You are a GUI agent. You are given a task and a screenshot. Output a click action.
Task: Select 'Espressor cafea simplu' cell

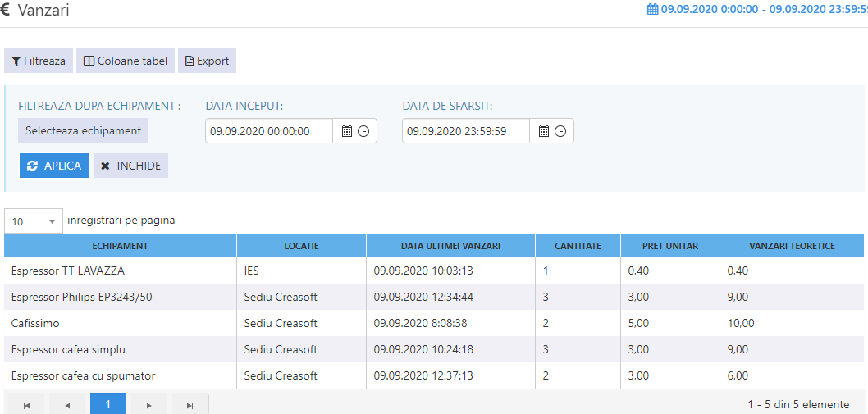click(120, 350)
